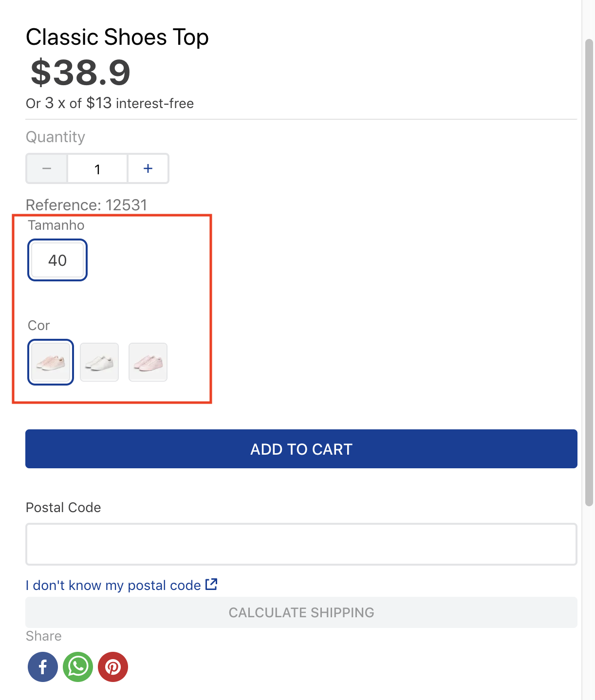
Task: Focus the Postal Code input field
Action: coord(301,544)
